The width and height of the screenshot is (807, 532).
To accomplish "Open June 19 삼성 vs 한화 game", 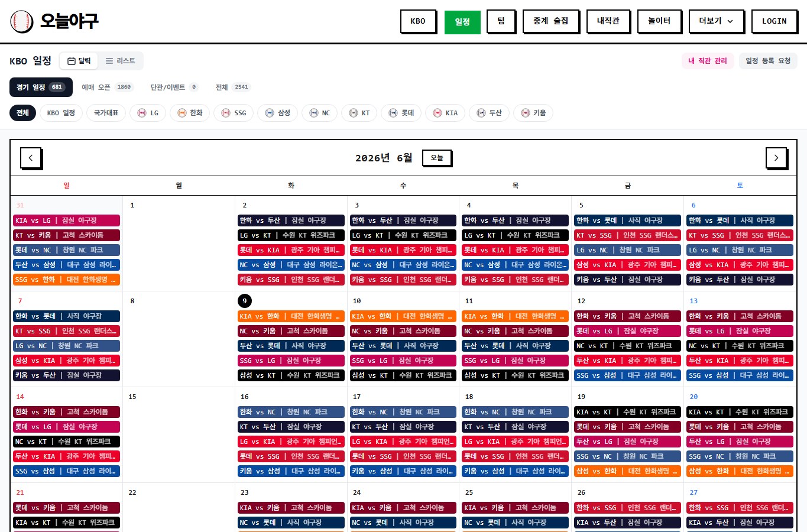I will (x=628, y=471).
